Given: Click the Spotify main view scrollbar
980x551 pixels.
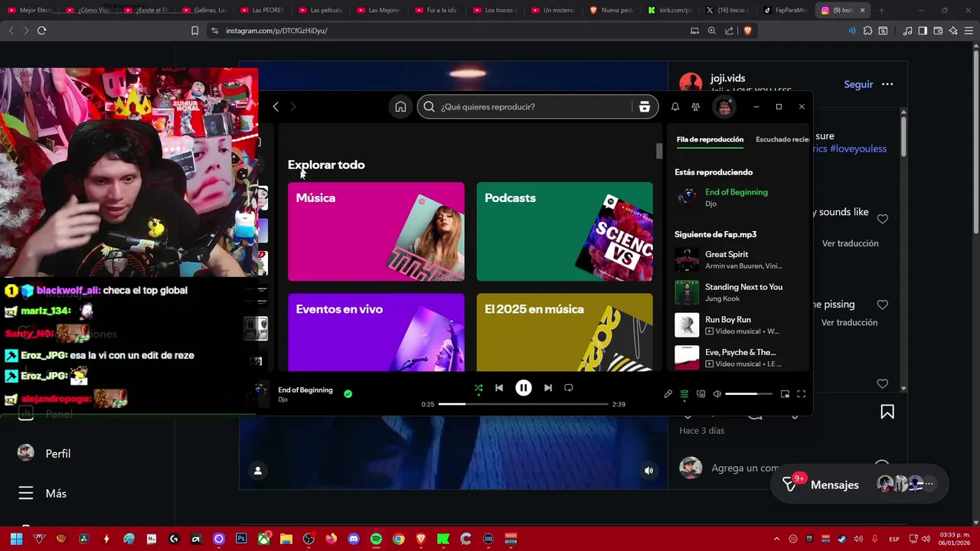Looking at the screenshot, I should click(659, 151).
